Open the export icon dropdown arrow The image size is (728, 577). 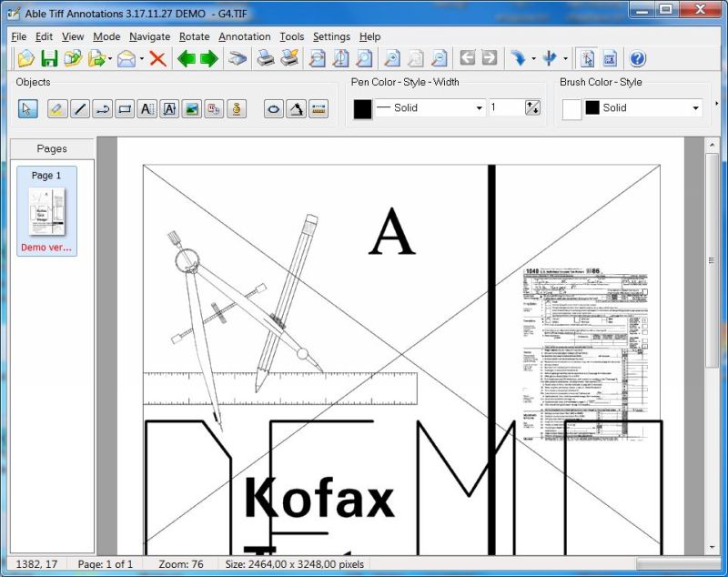tap(110, 59)
